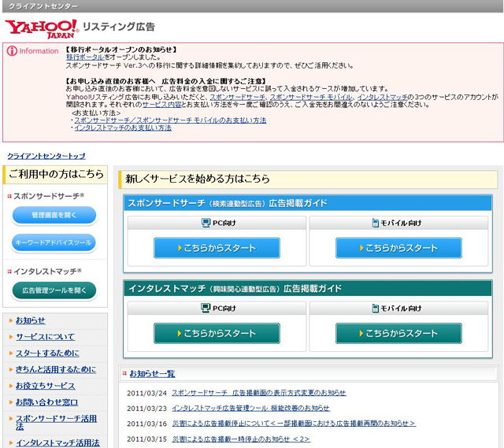Start インタレストマッチ guide for モバイル向け
The image size is (504, 448).
(x=398, y=333)
